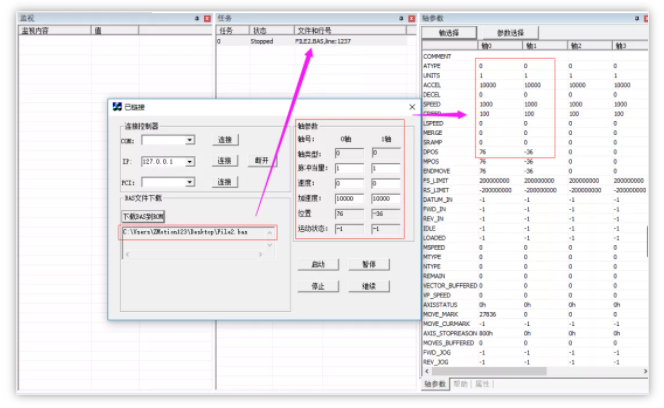Click 运动状态 field for axis 1
This screenshot has width=664, height=408.
click(386, 229)
